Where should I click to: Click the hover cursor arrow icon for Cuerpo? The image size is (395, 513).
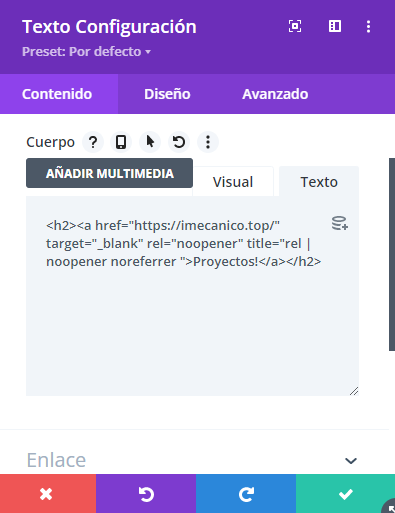(150, 142)
